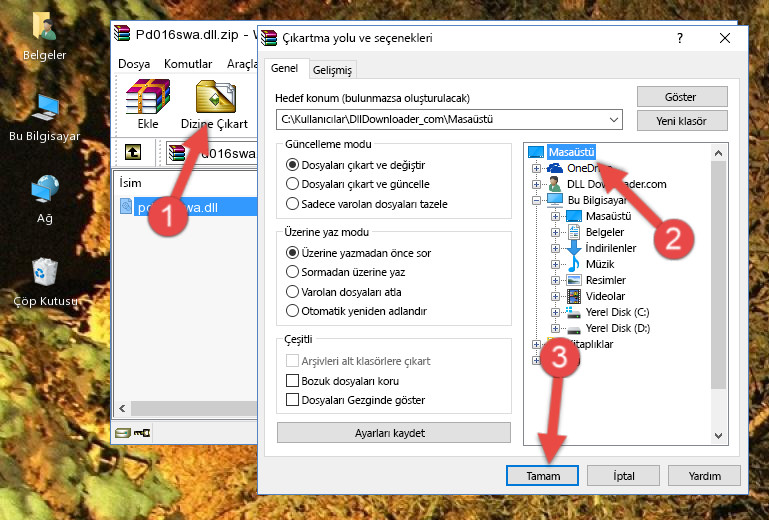Viewport: 769px width, 520px height.
Task: Expand İndirilenler tree node
Action: pyautogui.click(x=555, y=248)
